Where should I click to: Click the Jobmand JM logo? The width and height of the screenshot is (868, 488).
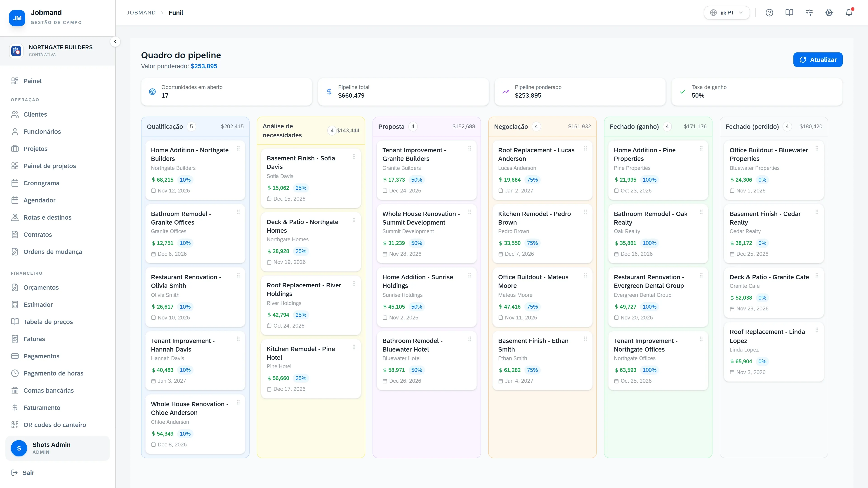point(17,18)
